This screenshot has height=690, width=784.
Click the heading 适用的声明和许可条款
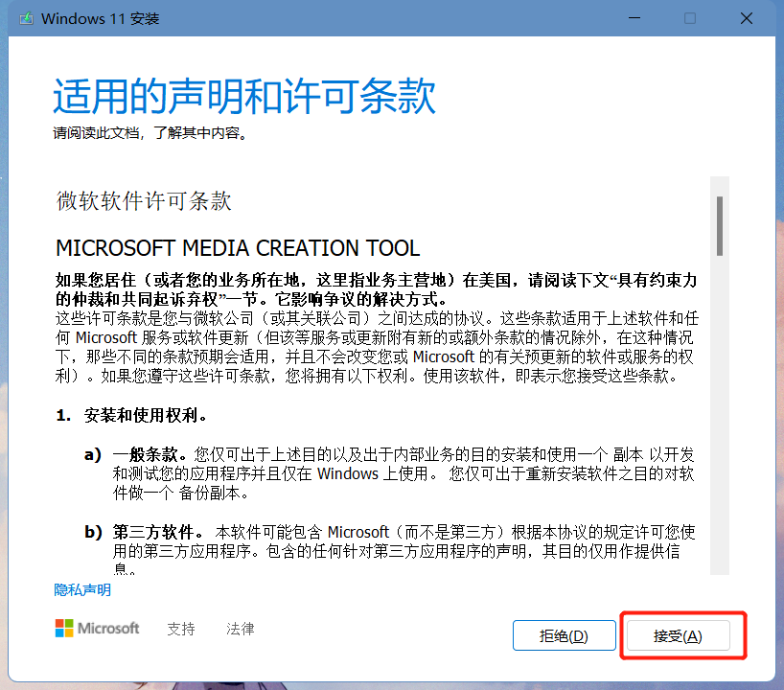pos(244,96)
